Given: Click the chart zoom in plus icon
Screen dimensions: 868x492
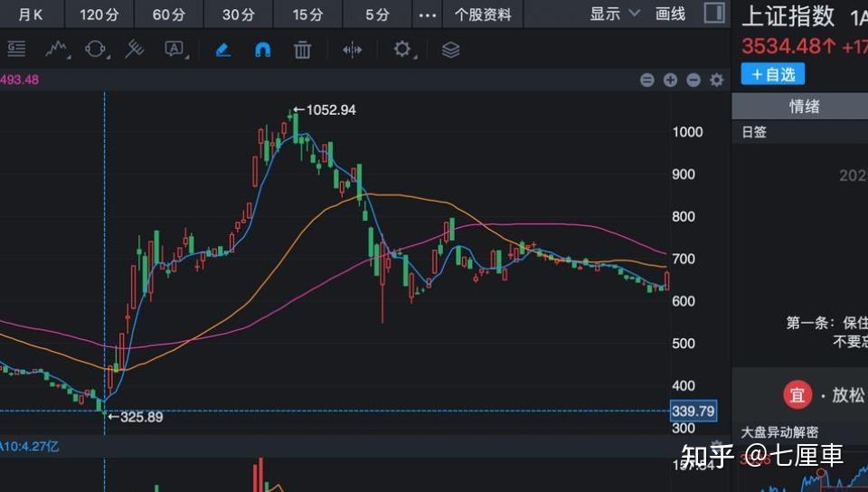Looking at the screenshot, I should click(x=670, y=80).
